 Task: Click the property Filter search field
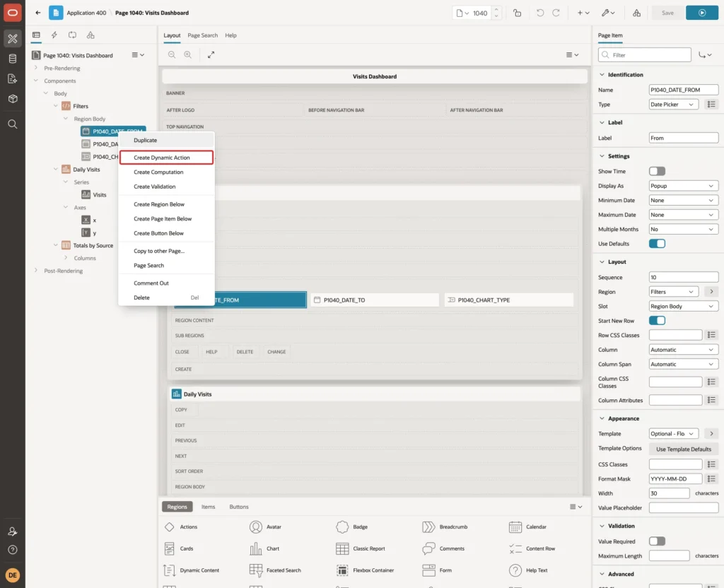pyautogui.click(x=645, y=55)
